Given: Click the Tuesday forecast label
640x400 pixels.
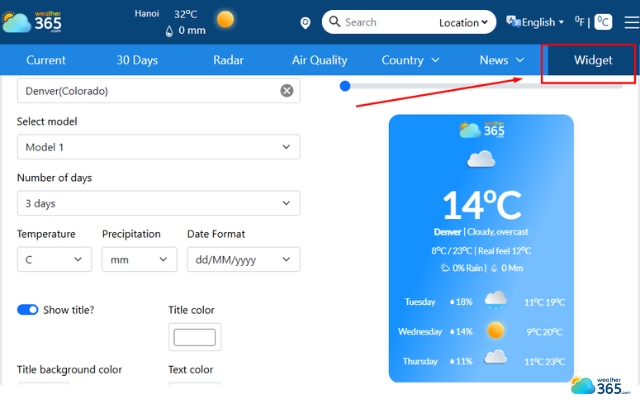Looking at the screenshot, I should point(420,302).
